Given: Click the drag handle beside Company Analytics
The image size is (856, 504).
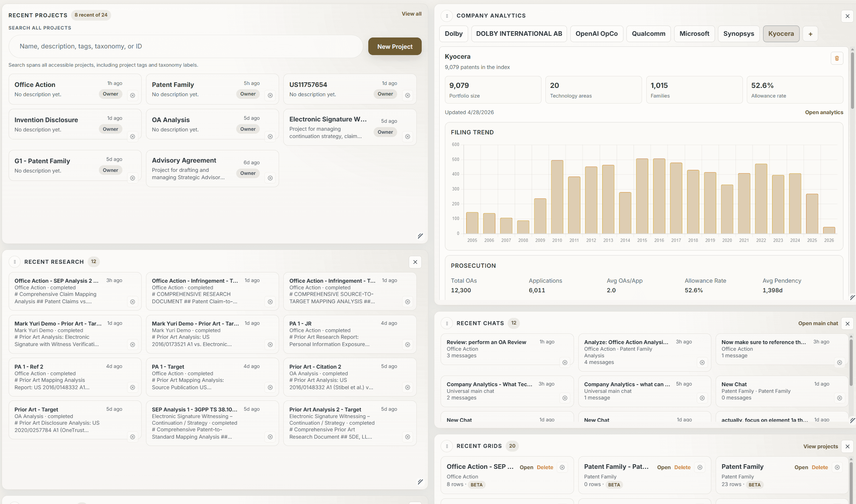Looking at the screenshot, I should [447, 16].
